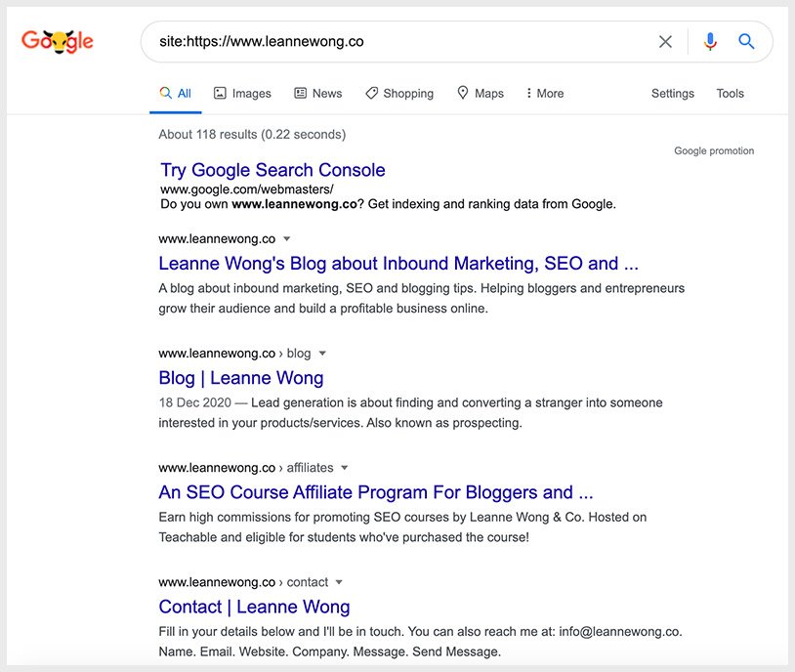
Task: Open the Shopping results tab
Action: (x=399, y=94)
